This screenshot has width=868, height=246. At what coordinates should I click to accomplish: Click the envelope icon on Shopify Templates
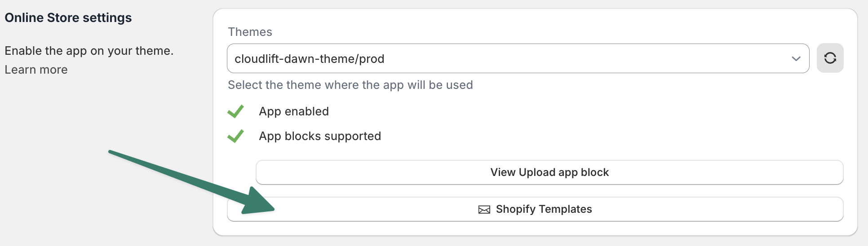[x=484, y=210]
